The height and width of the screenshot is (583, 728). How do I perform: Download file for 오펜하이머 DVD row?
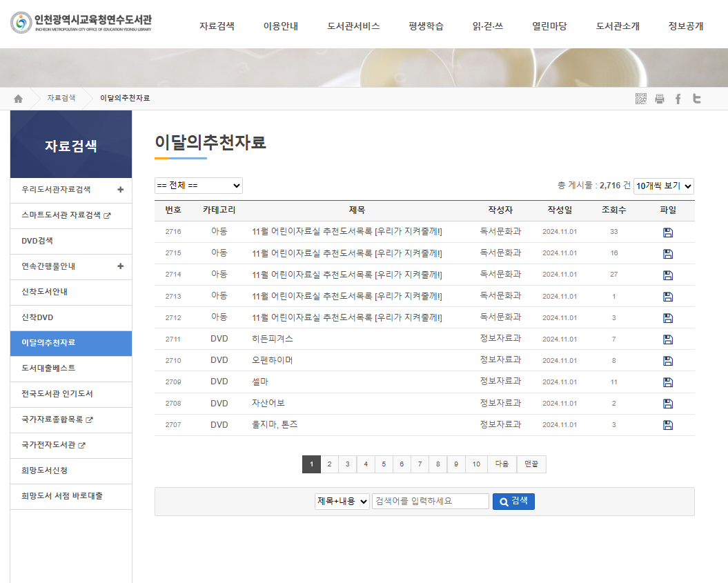pos(667,361)
